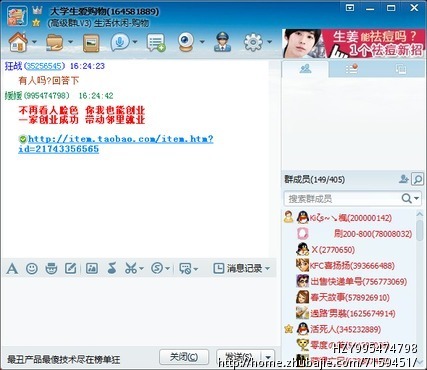The image size is (427, 370).
Task: Expand the settings gear dropdown arrow
Action: pyautogui.click(x=269, y=42)
